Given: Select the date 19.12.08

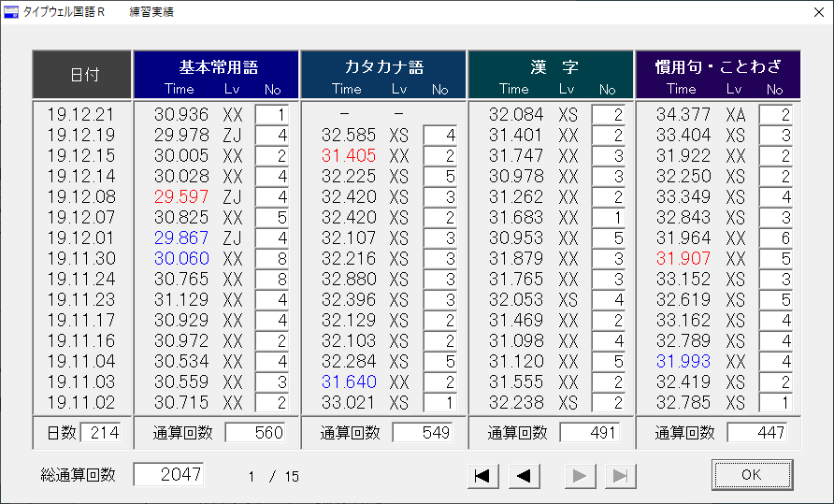Looking at the screenshot, I should pos(80,197).
